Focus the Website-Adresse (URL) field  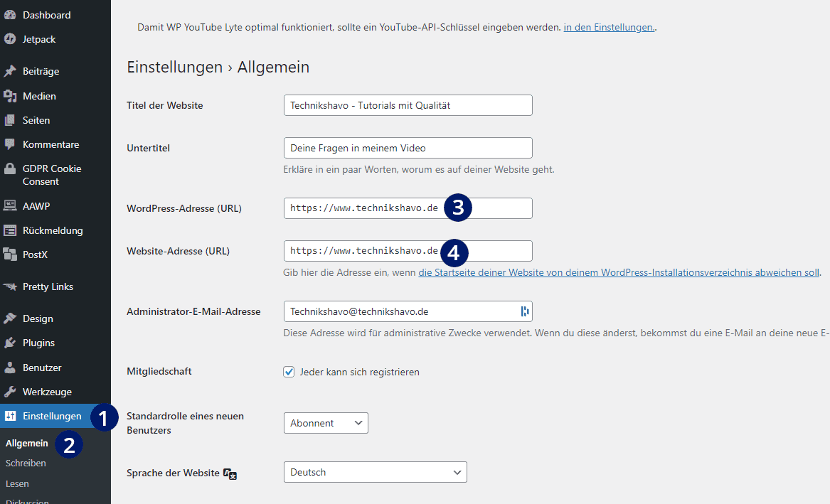tap(408, 251)
